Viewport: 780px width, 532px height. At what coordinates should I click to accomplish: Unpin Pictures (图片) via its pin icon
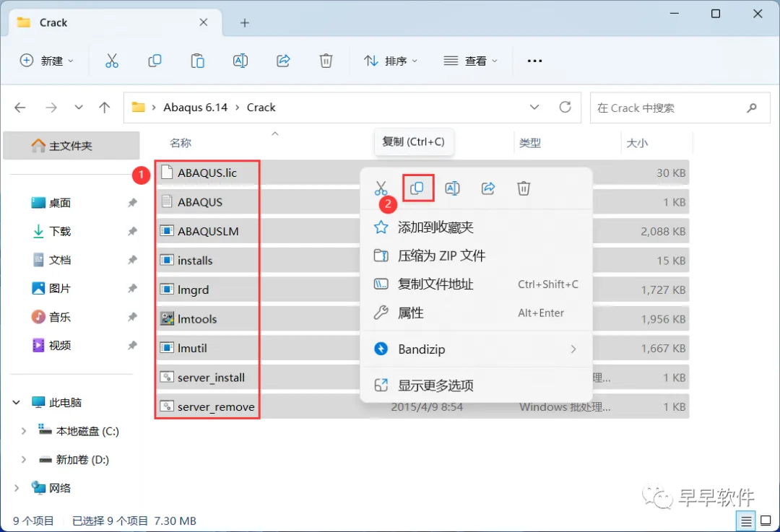tap(132, 288)
